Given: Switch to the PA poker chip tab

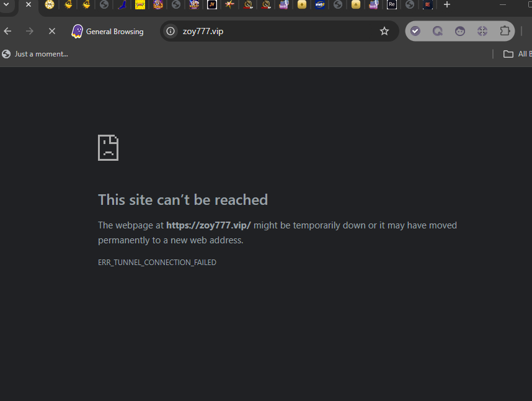Looking at the screenshot, I should [50, 4].
